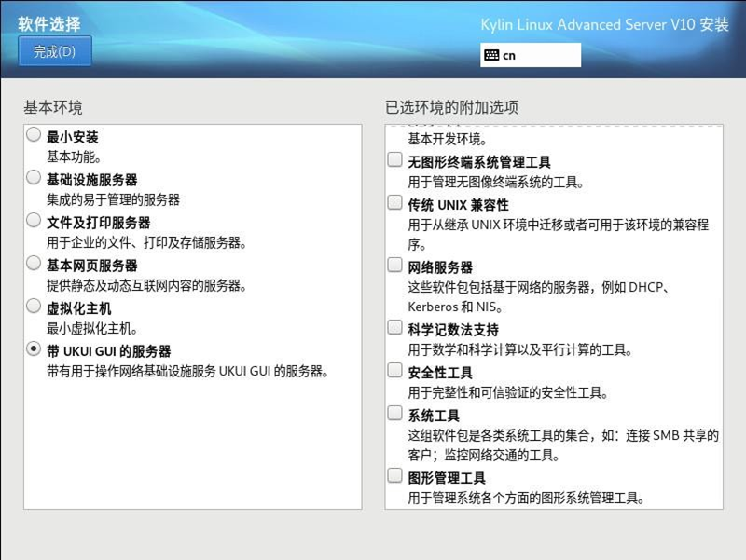Click the description 基本功能。
746x560 pixels.
pos(74,157)
